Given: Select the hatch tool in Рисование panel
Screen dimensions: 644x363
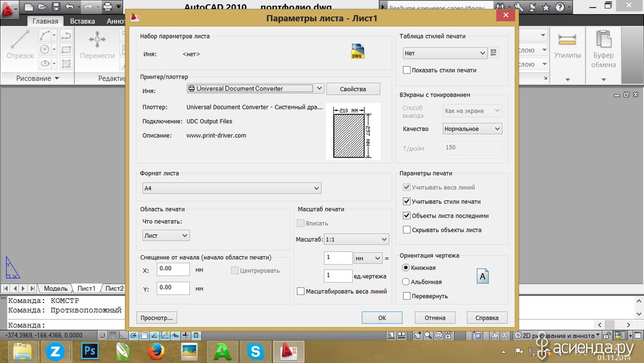Looking at the screenshot, I should 67,63.
